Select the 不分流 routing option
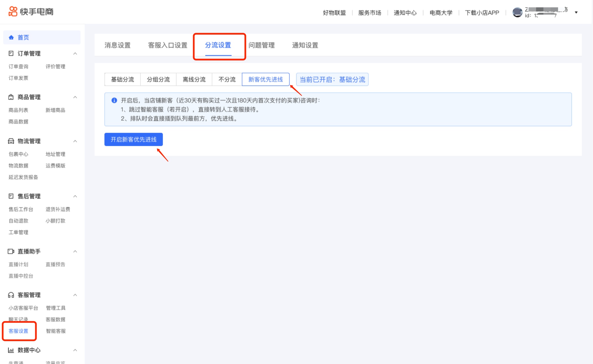 point(227,79)
